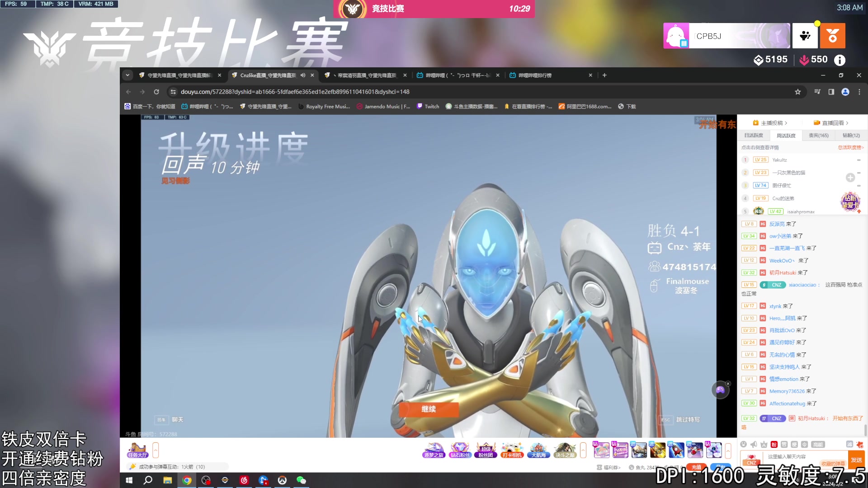868x488 pixels.
Task: Open 直播回看 link
Action: pyautogui.click(x=831, y=123)
